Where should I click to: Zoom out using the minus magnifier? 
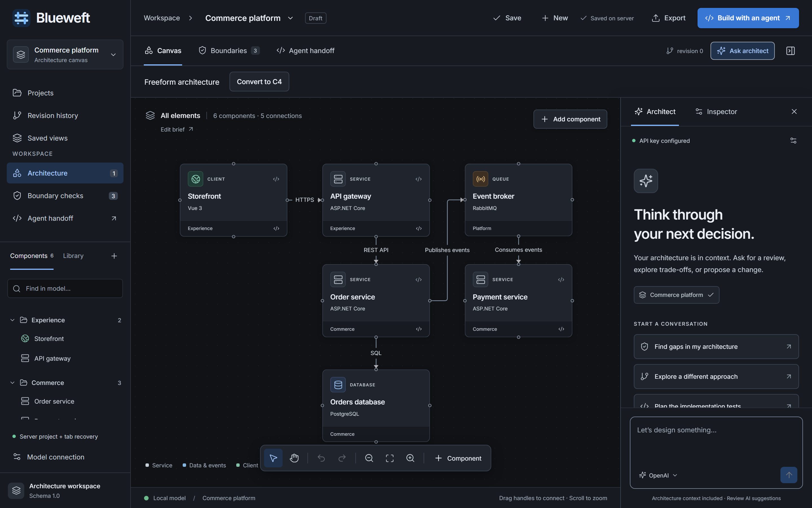(x=369, y=458)
